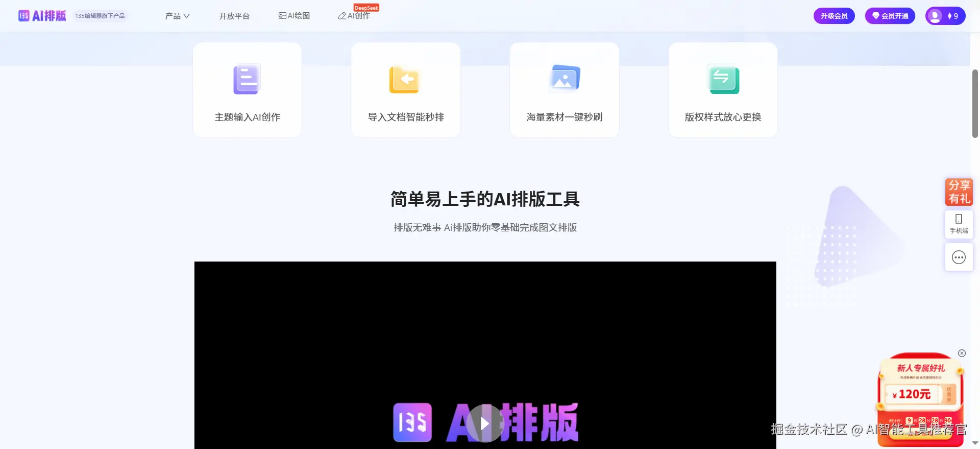Click the 分享有礼 side button
980x449 pixels.
pos(959,192)
